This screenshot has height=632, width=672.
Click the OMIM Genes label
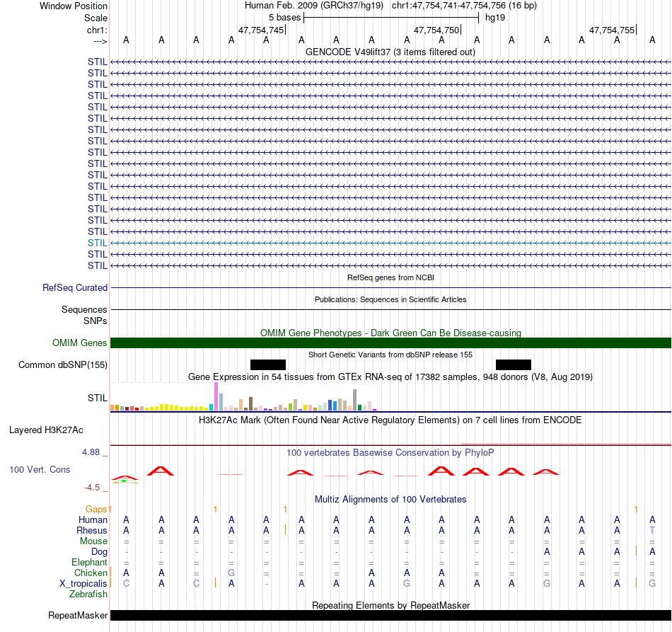pyautogui.click(x=79, y=343)
